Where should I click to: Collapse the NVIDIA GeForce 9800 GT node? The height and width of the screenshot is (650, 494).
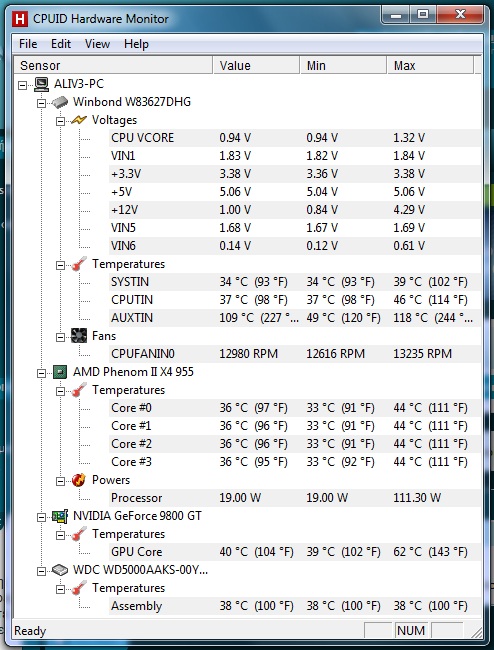(x=41, y=517)
